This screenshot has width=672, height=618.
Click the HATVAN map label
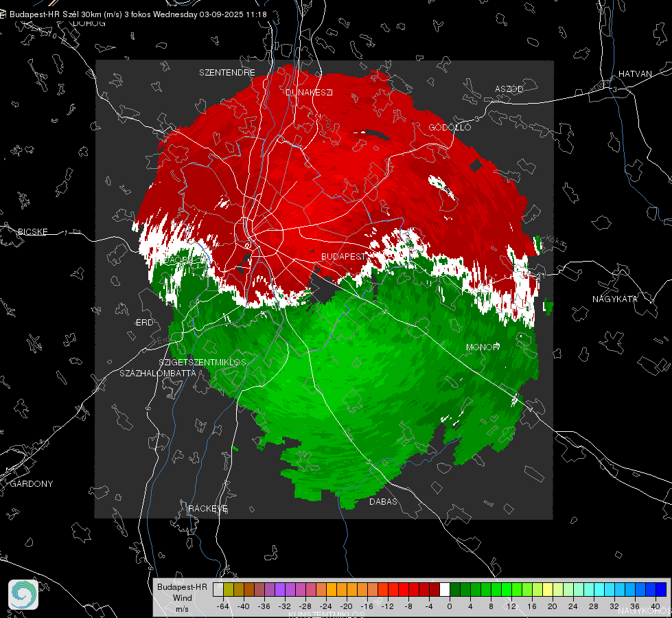point(635,74)
